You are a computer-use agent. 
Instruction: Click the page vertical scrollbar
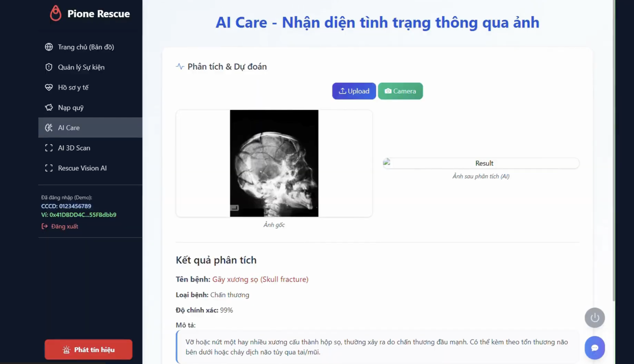point(613,150)
